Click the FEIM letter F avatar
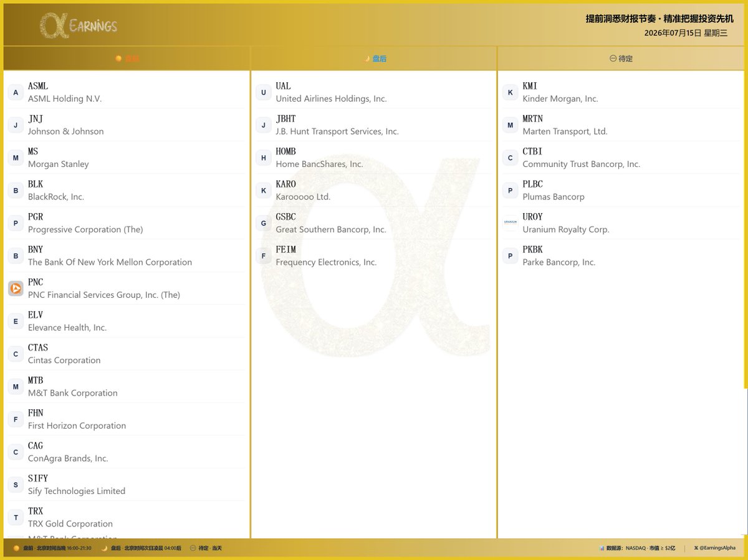Screen dimensions: 748x560 [264, 256]
